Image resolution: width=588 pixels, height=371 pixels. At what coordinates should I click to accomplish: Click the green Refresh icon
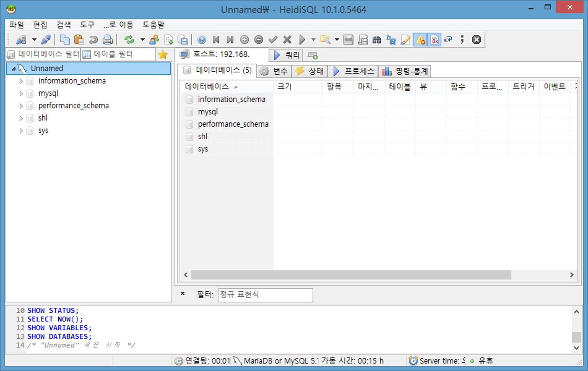point(129,40)
